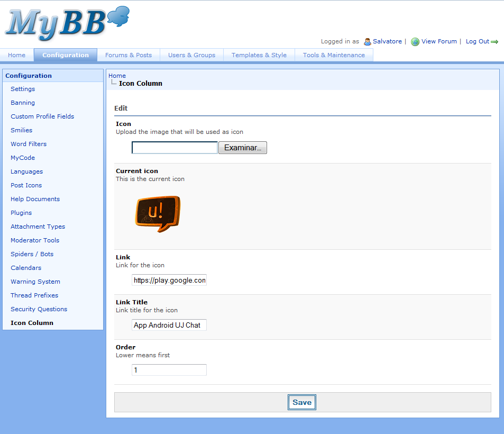504x434 pixels.
Task: Click the Icon Column breadcrumb text
Action: [141, 83]
